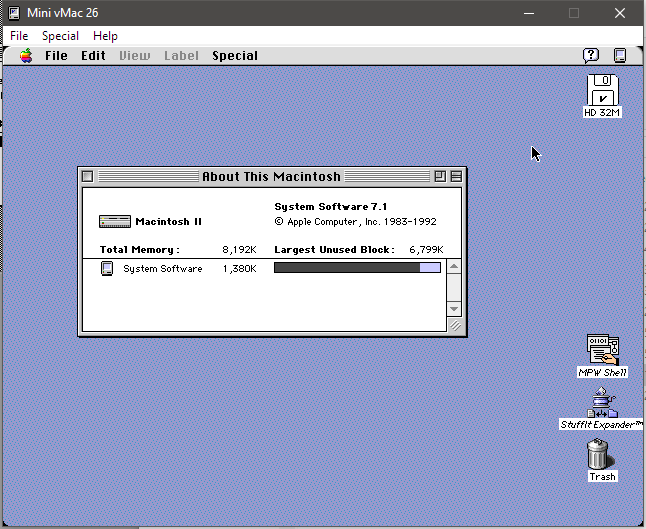Click the scroll down arrow
This screenshot has height=529, width=646.
click(x=454, y=309)
